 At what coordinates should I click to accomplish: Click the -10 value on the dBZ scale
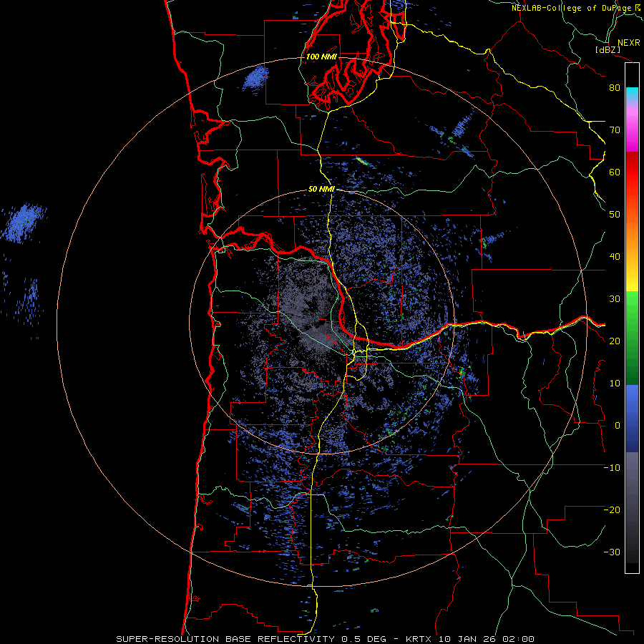[612, 468]
